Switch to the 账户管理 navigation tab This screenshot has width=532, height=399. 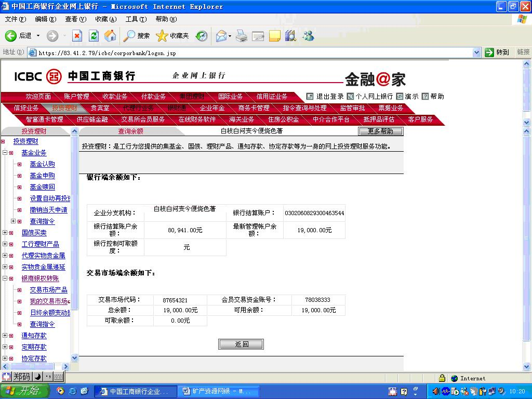(x=76, y=97)
